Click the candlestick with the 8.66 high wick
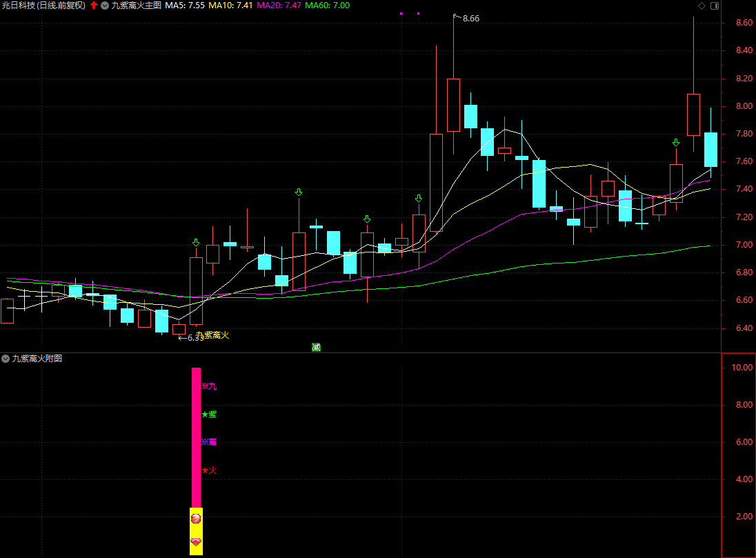 point(453,105)
